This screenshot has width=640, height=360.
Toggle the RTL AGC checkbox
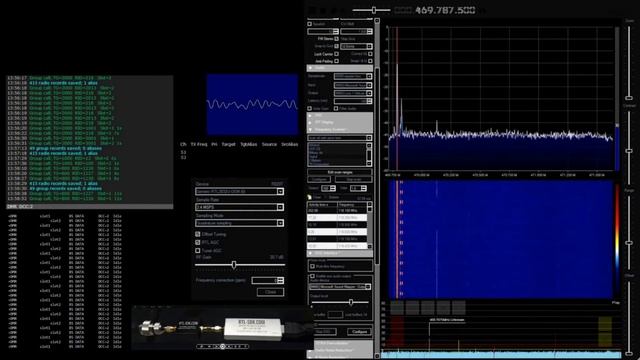198,242
